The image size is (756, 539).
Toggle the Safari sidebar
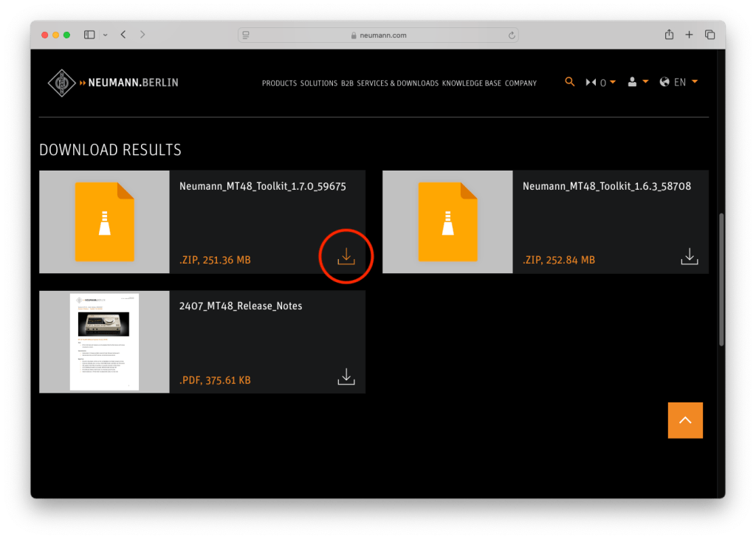tap(89, 35)
